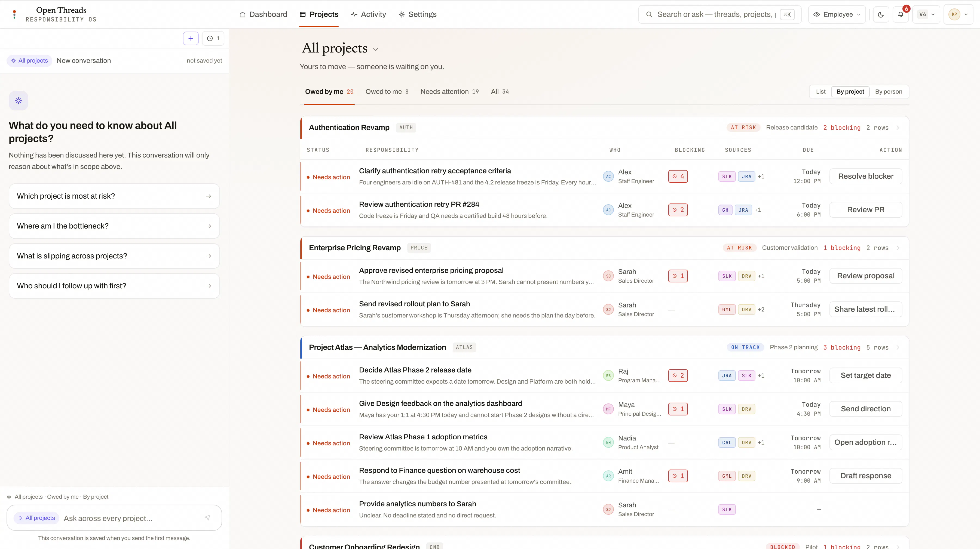Screen dimensions: 980x549
Task: Click SLK source tag on Provide analytics row
Action: coord(727,510)
